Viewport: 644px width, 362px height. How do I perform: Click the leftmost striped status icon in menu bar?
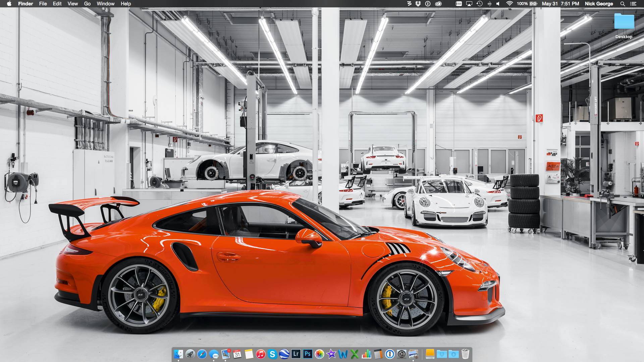coord(409,4)
